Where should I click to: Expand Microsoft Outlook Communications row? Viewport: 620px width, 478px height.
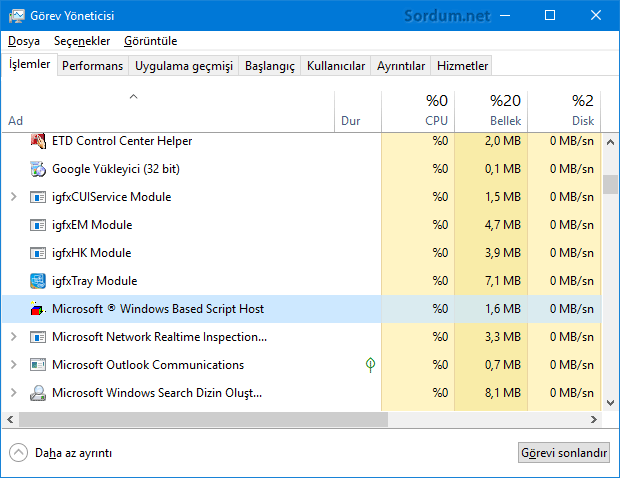(x=13, y=365)
